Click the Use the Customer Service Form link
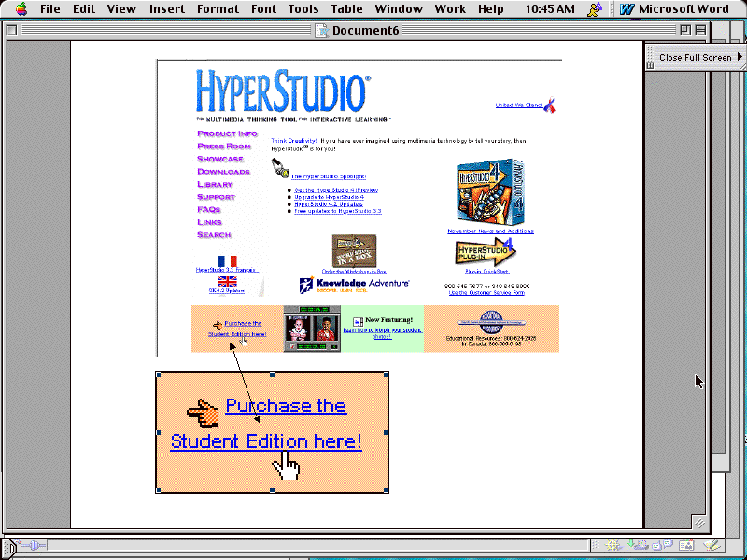Viewport: 747px width, 560px height. point(486,293)
